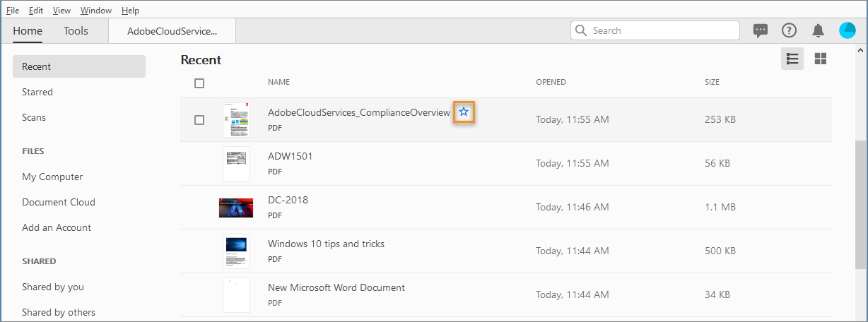Show notifications bell
This screenshot has height=322, width=868.
(x=818, y=30)
